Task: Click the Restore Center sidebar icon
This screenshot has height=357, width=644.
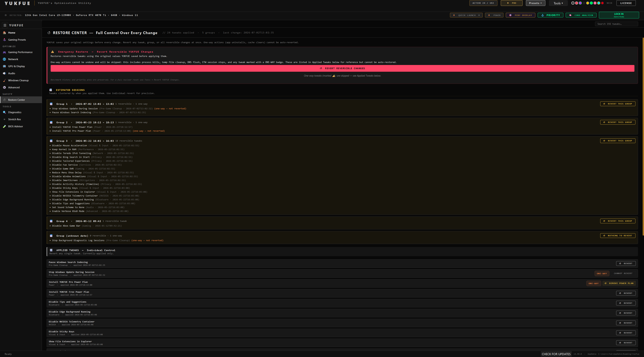Action: [x=4, y=100]
